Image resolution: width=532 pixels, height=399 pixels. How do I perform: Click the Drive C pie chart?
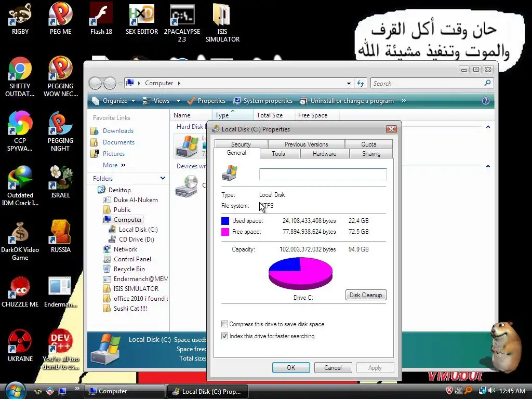(x=300, y=273)
